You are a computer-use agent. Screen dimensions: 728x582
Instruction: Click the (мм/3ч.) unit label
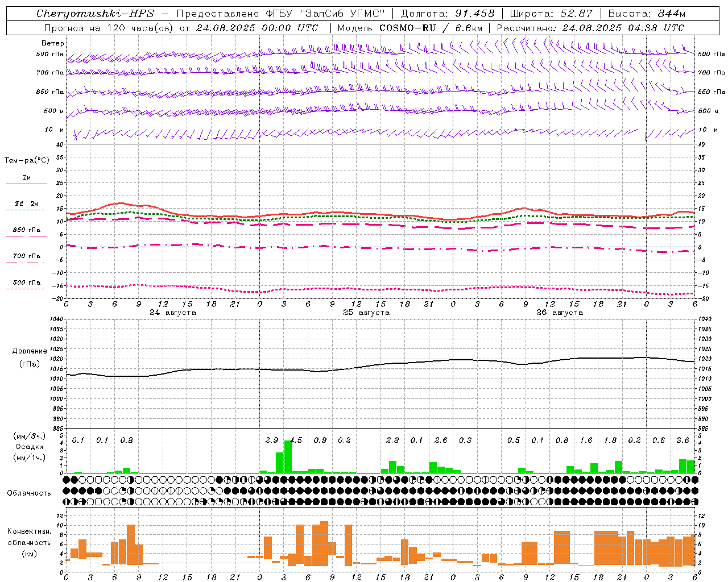[x=30, y=436]
